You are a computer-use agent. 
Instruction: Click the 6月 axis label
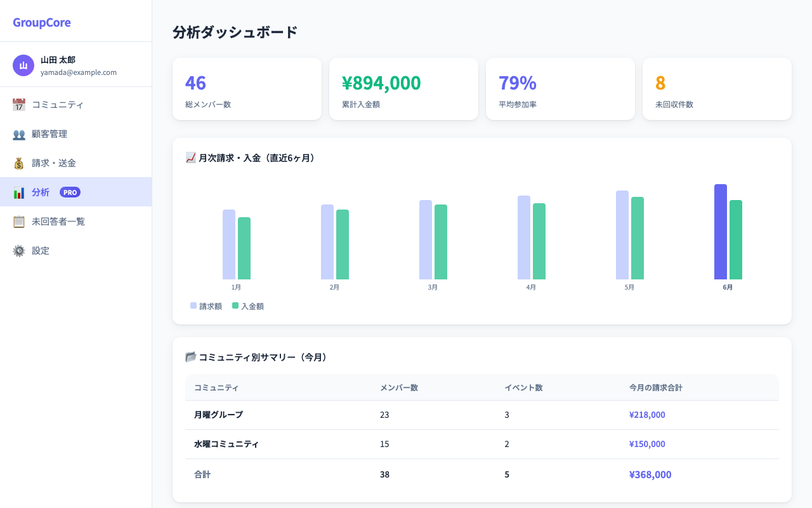tap(728, 287)
